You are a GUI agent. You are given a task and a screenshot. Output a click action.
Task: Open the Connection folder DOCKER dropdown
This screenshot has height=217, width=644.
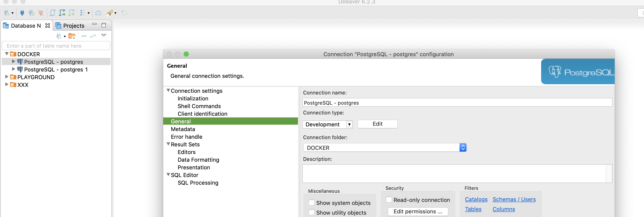(384, 148)
